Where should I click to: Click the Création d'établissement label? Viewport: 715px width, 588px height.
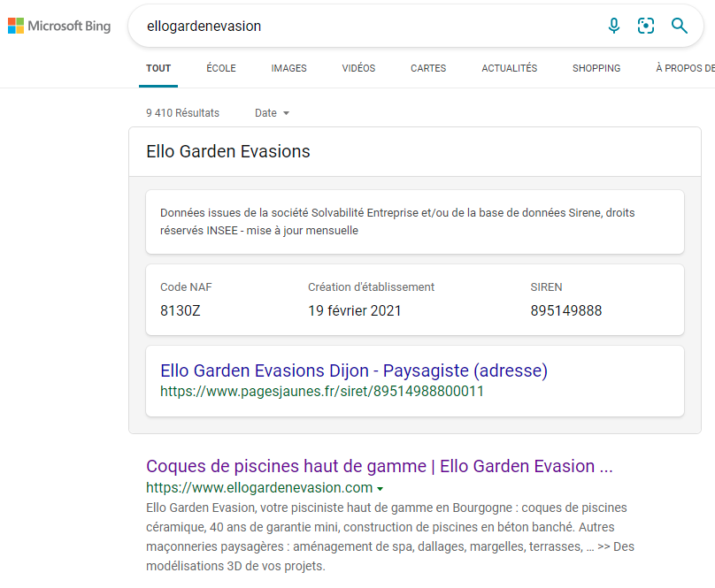(371, 287)
